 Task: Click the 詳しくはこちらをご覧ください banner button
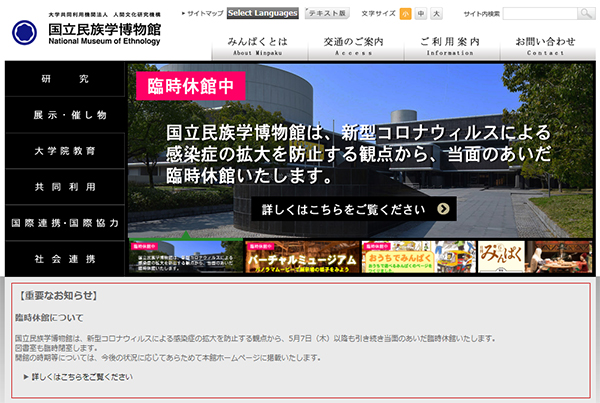click(354, 209)
